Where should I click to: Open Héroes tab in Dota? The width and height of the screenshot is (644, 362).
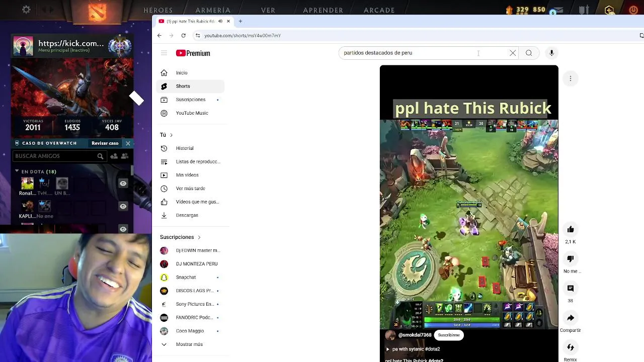point(158,10)
